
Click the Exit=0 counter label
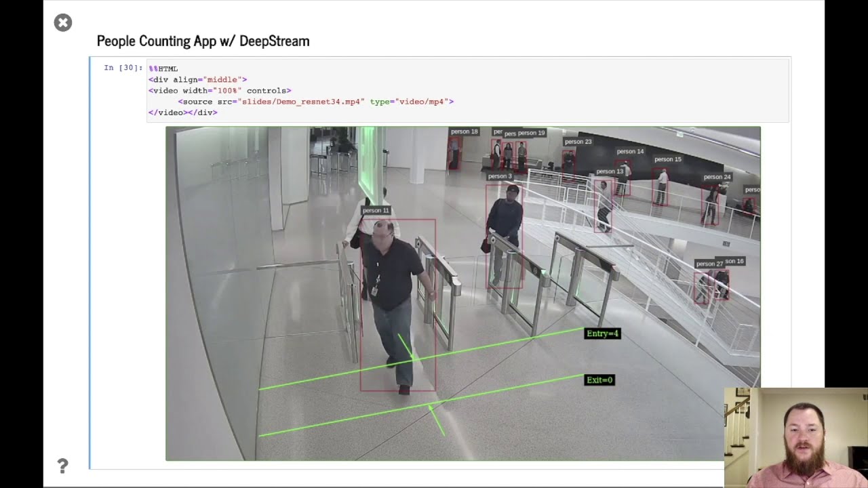(599, 380)
